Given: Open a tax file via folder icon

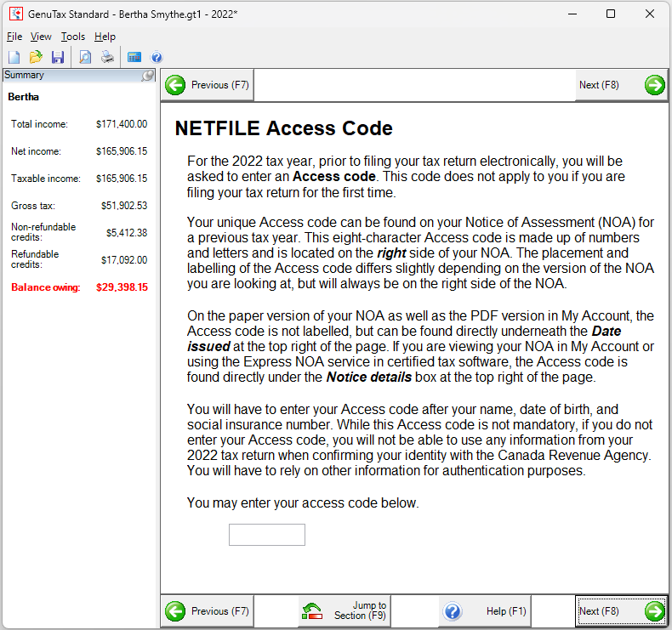Looking at the screenshot, I should click(36, 57).
